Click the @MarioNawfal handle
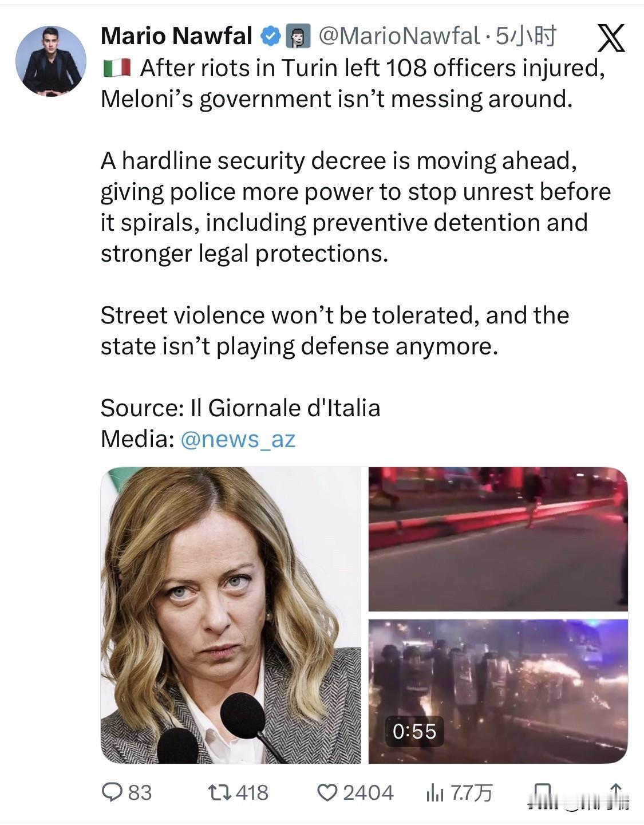The width and height of the screenshot is (644, 825). click(x=399, y=37)
